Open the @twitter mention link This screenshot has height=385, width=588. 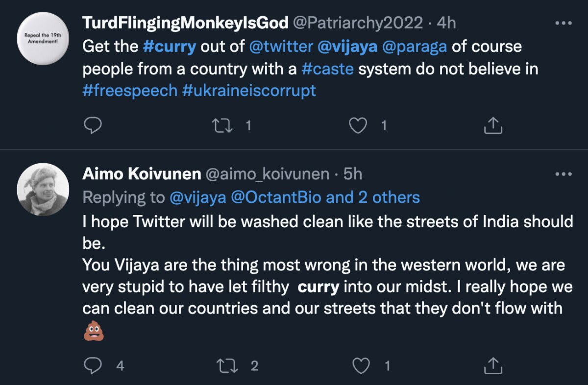coord(281,47)
